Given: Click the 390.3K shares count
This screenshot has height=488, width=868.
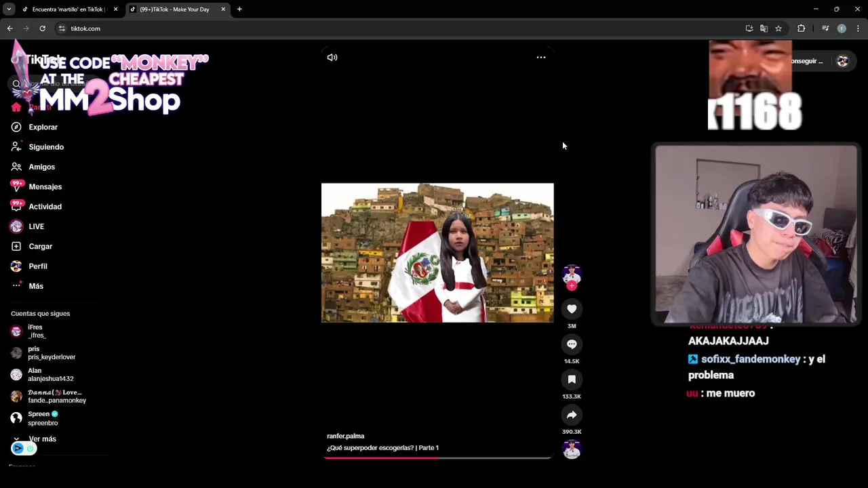Looking at the screenshot, I should point(572,432).
